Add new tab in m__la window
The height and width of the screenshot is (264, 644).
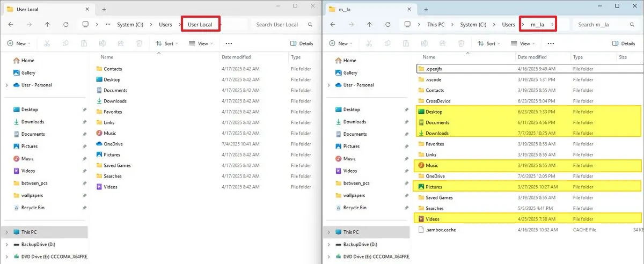point(426,9)
